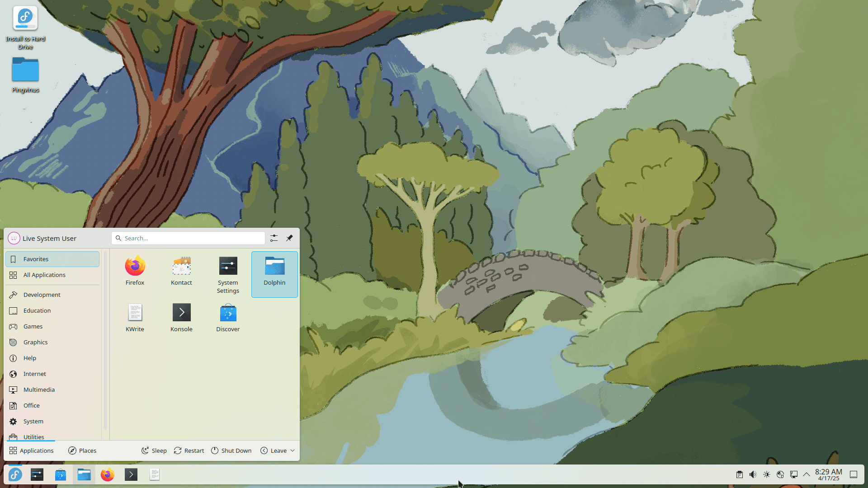Viewport: 868px width, 488px height.
Task: Open the brightness tray icon
Action: [x=767, y=474]
